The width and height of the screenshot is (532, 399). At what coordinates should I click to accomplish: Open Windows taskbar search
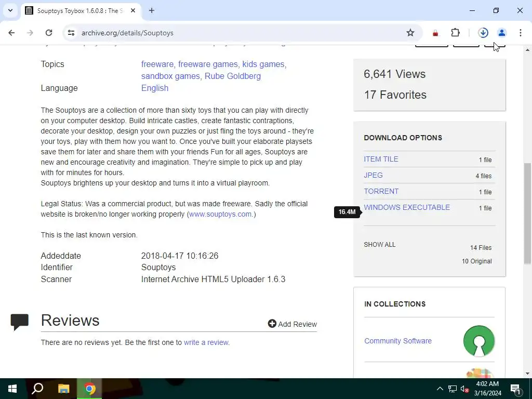tap(37, 389)
